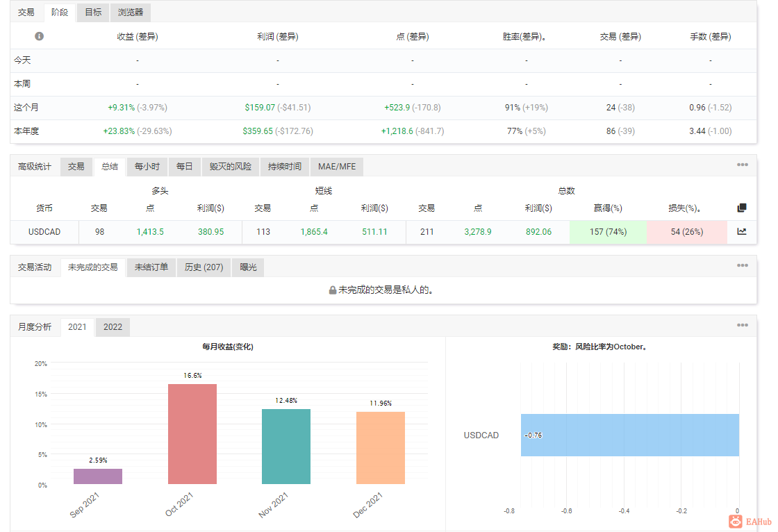Open the 未结订单 tab
The height and width of the screenshot is (532, 778).
(151, 267)
